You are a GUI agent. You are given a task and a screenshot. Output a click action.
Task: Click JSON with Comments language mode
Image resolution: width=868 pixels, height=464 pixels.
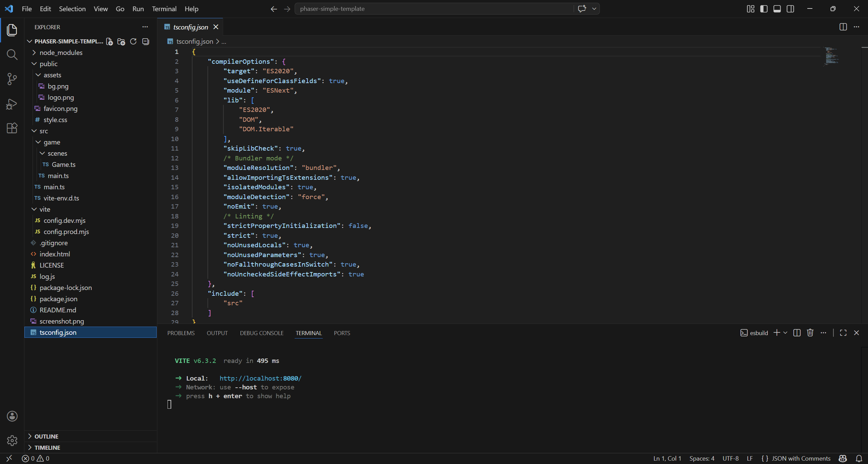click(801, 458)
